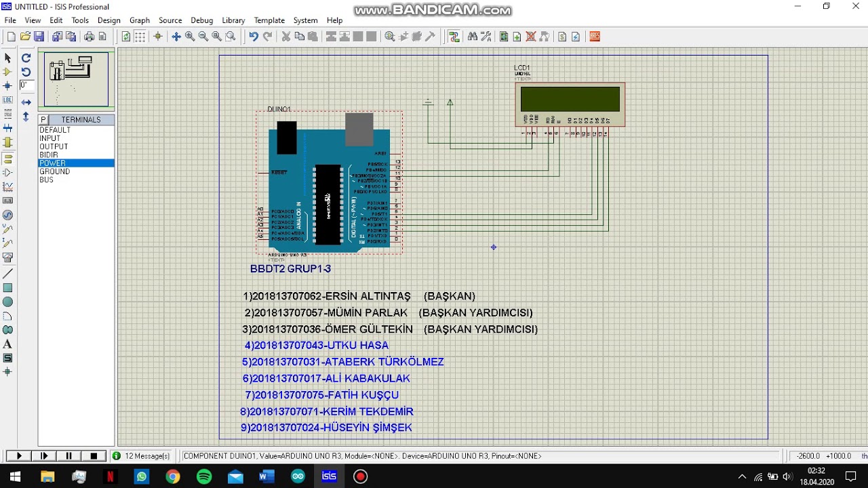Click the Cut scissors icon
The width and height of the screenshot is (868, 488).
[286, 37]
